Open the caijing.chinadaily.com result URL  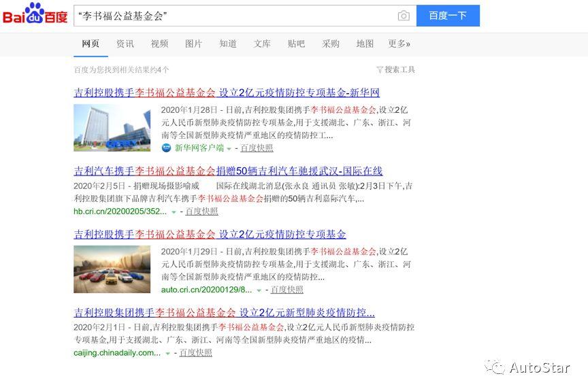point(117,353)
